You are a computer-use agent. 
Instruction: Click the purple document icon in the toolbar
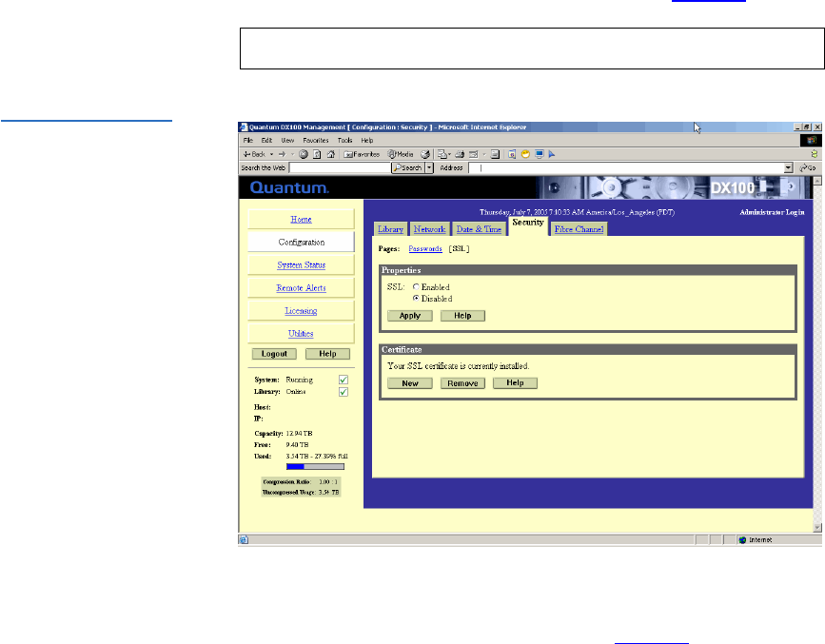click(x=511, y=154)
